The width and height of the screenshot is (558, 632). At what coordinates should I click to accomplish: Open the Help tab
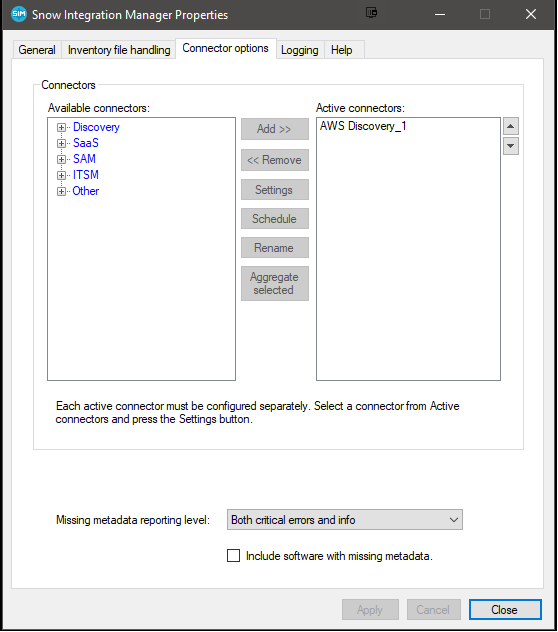pos(341,50)
